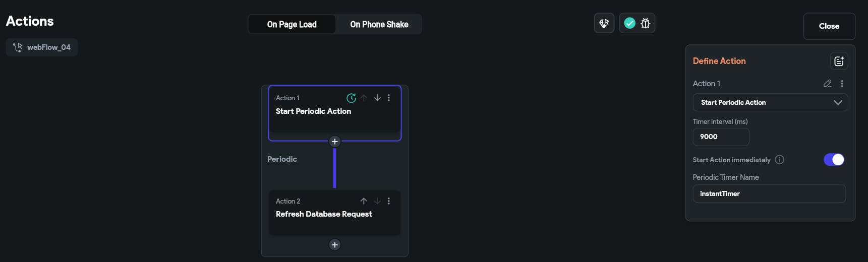The width and height of the screenshot is (868, 262).
Task: Open the Start Periodic Action dropdown
Action: (770, 102)
